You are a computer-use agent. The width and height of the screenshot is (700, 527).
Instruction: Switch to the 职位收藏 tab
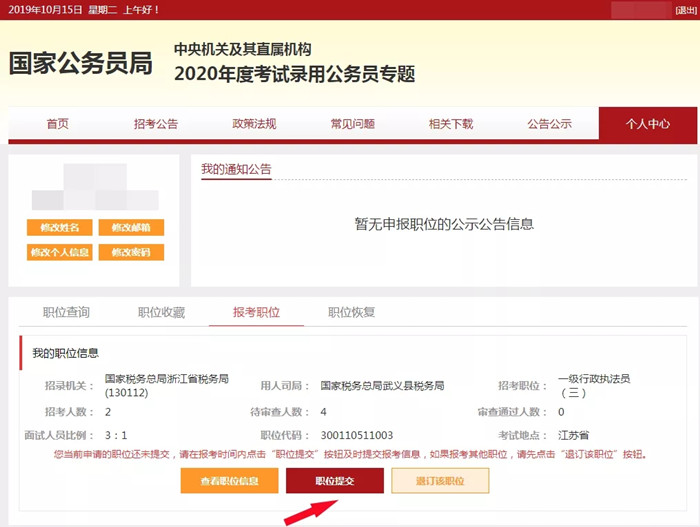[161, 312]
